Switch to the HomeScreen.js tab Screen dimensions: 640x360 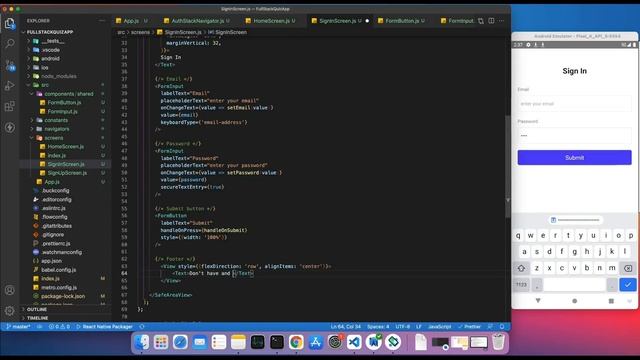pos(271,20)
